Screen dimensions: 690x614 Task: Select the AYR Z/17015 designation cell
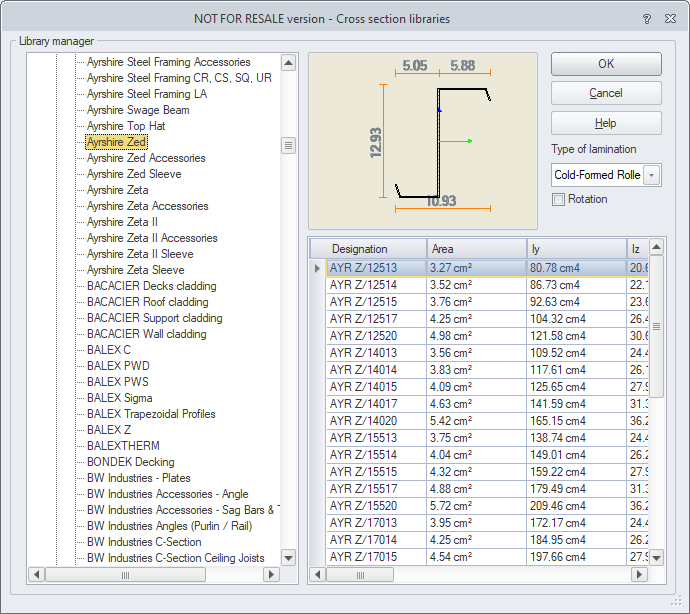[377, 557]
